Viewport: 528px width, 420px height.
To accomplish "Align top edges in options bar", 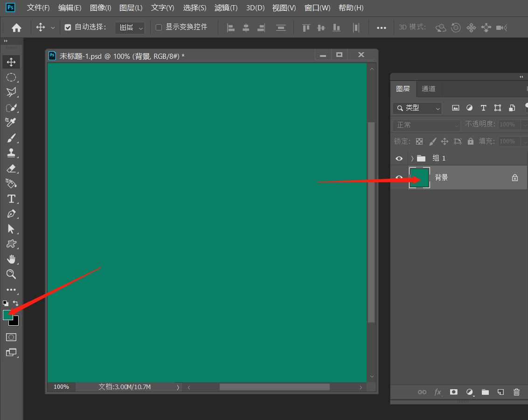I will tap(306, 28).
